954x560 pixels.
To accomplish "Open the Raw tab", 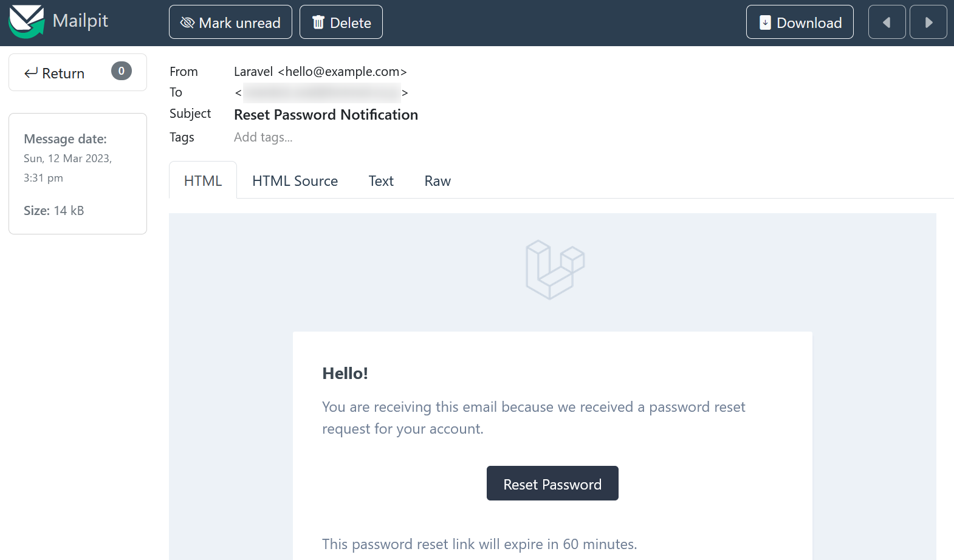I will tap(438, 181).
